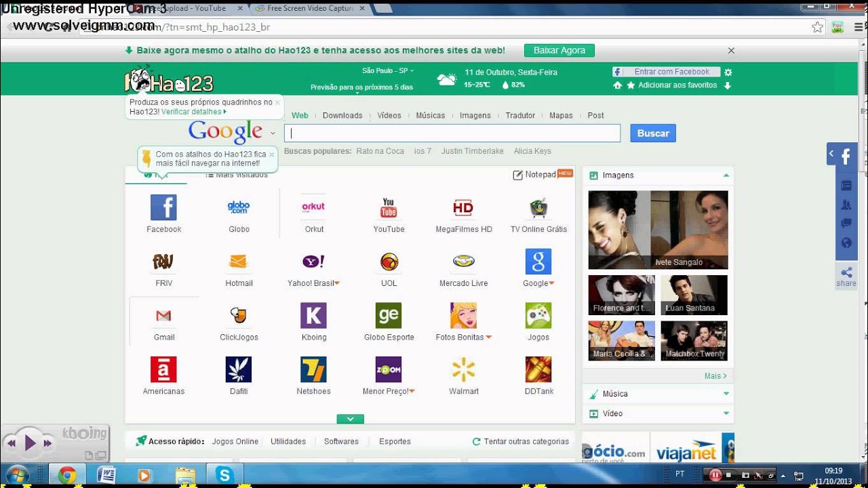Open the MegaFilmes HD shortcut icon

[x=463, y=207]
